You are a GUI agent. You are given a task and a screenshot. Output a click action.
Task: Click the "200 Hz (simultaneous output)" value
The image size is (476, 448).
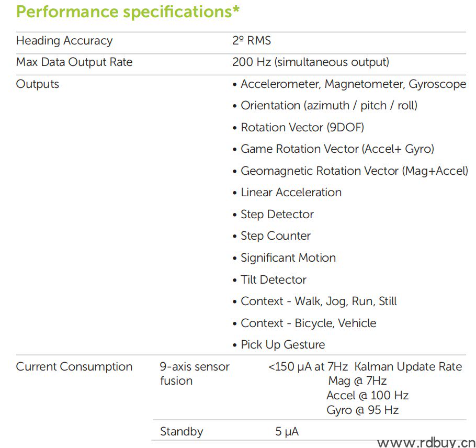coord(311,62)
